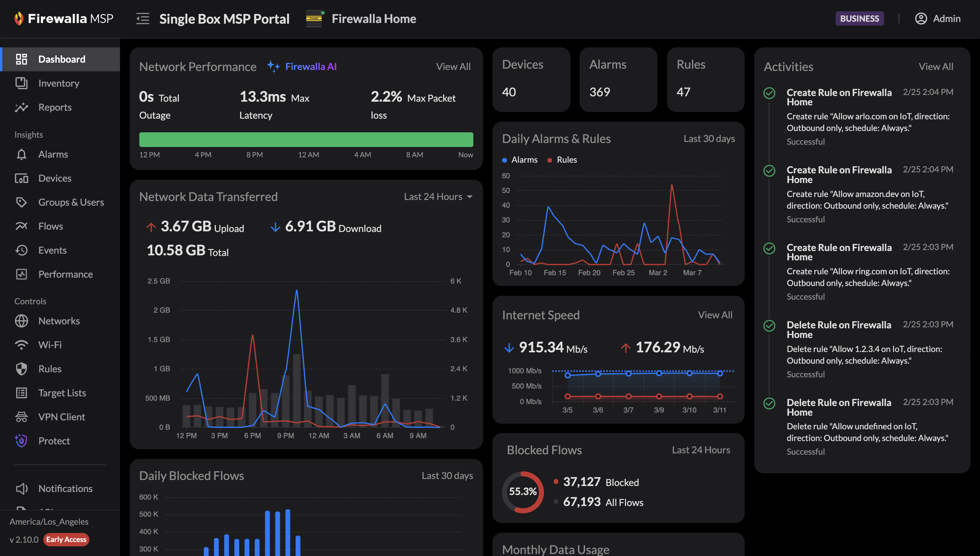This screenshot has width=980, height=556.
Task: Click the Firewalla Home box icon
Action: click(314, 19)
